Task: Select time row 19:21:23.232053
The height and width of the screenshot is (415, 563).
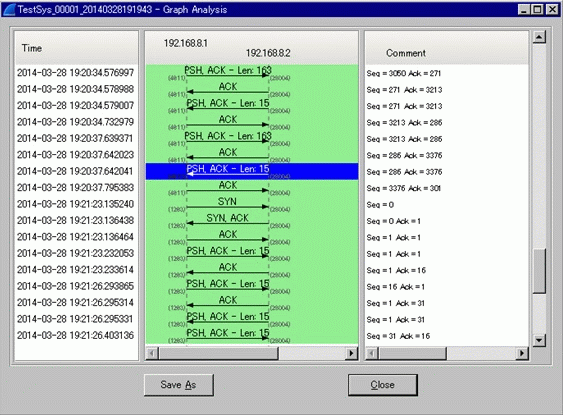Action: pos(75,253)
